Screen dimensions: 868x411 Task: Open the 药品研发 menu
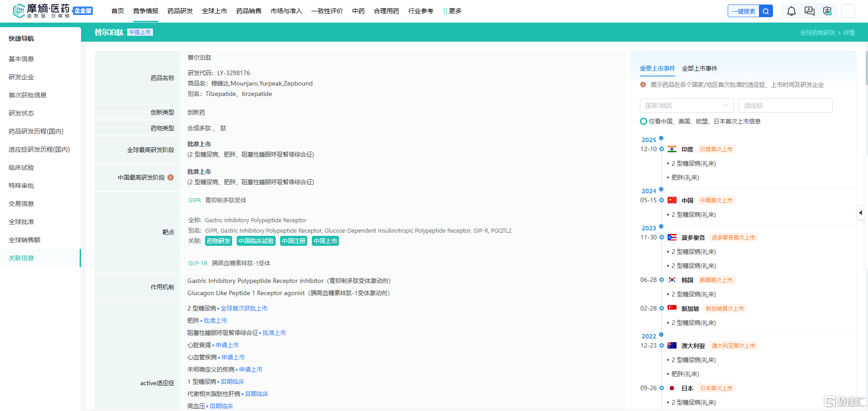pyautogui.click(x=180, y=11)
